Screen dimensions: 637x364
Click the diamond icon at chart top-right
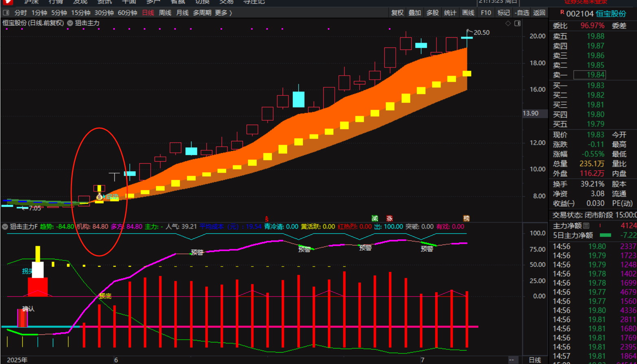508,24
